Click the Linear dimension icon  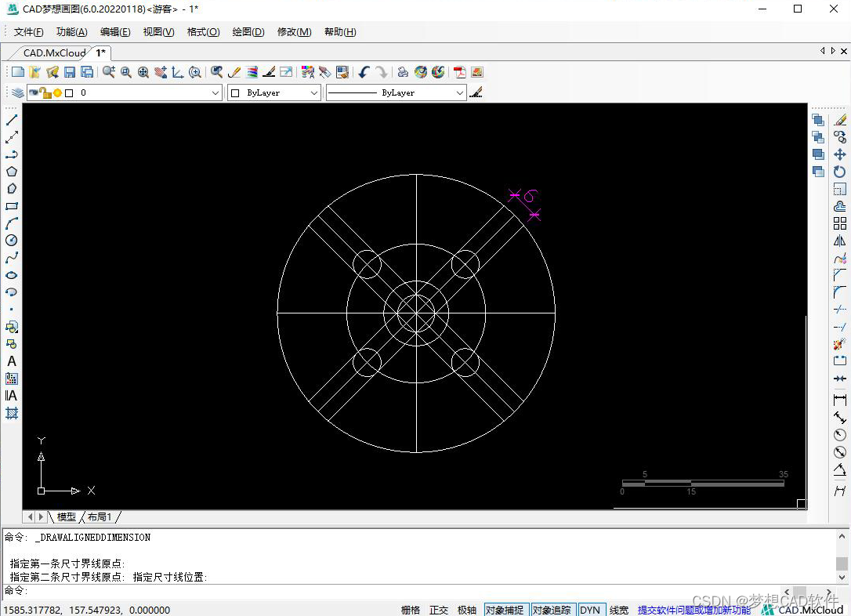pos(839,400)
